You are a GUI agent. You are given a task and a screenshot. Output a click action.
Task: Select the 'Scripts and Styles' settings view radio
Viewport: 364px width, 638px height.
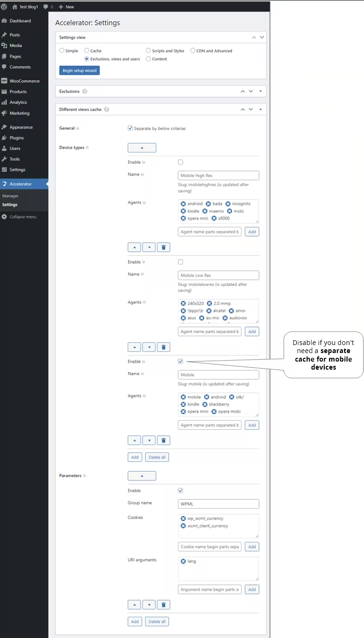(x=148, y=51)
